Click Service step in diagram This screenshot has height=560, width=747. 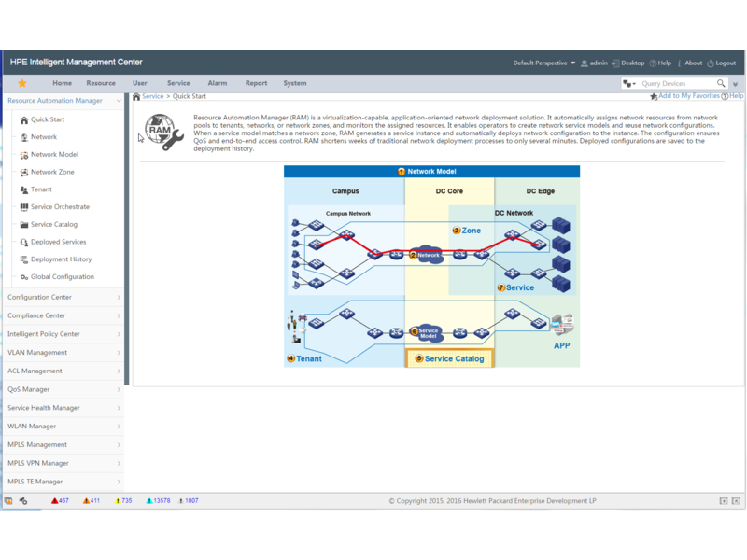515,287
